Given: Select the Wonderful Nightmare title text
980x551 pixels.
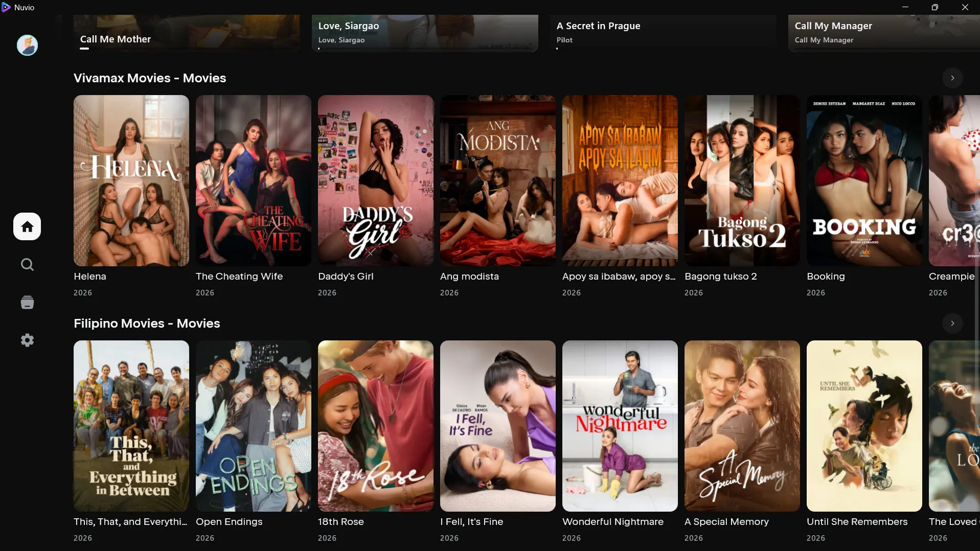Looking at the screenshot, I should click(x=613, y=522).
